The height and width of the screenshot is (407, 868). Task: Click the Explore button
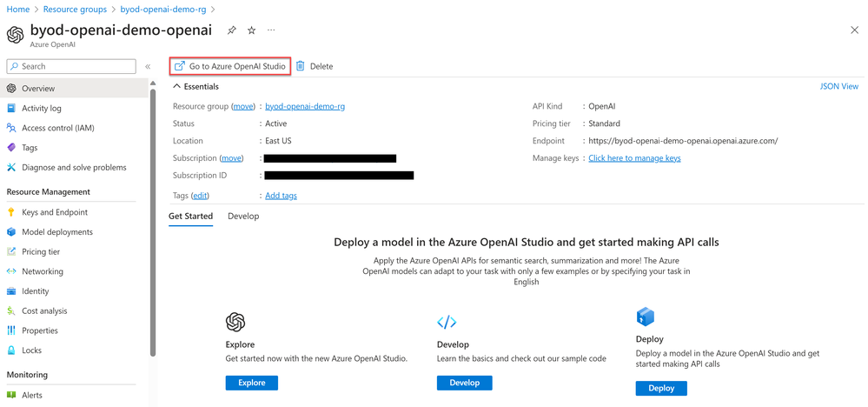(x=251, y=383)
